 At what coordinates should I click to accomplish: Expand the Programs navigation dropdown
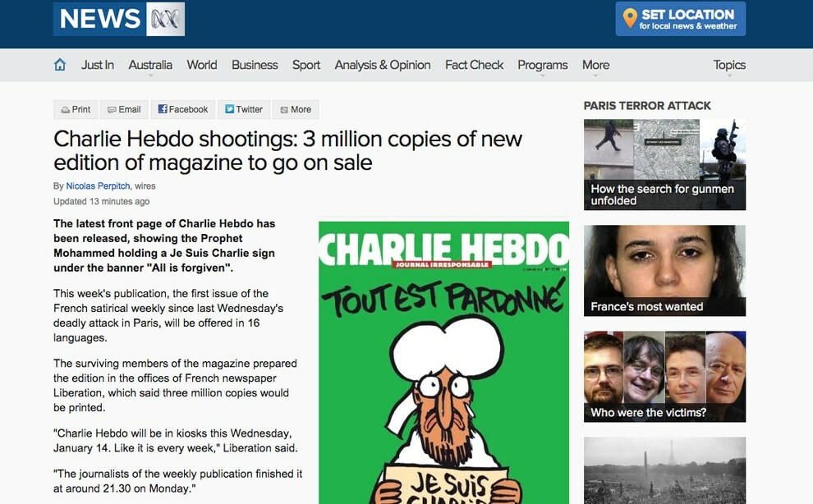[x=542, y=66]
